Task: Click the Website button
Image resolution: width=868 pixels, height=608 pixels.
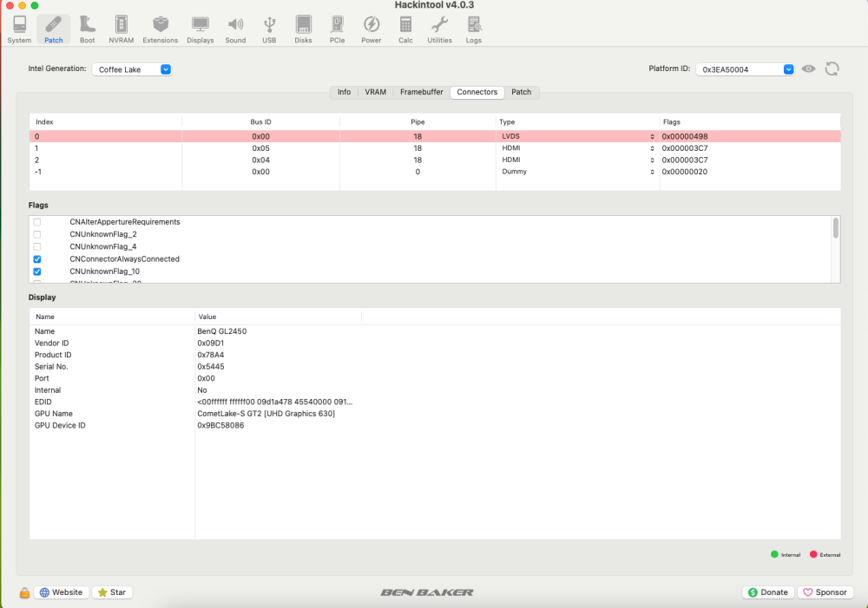Action: tap(62, 592)
